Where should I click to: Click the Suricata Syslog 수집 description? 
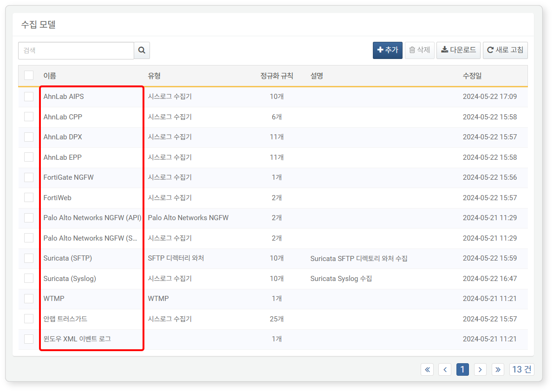click(x=341, y=279)
